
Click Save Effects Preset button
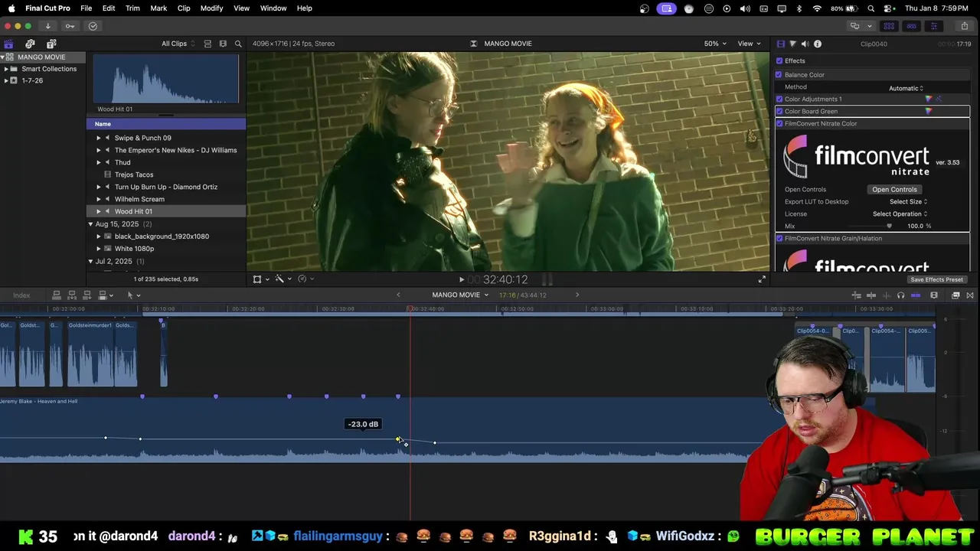(937, 279)
